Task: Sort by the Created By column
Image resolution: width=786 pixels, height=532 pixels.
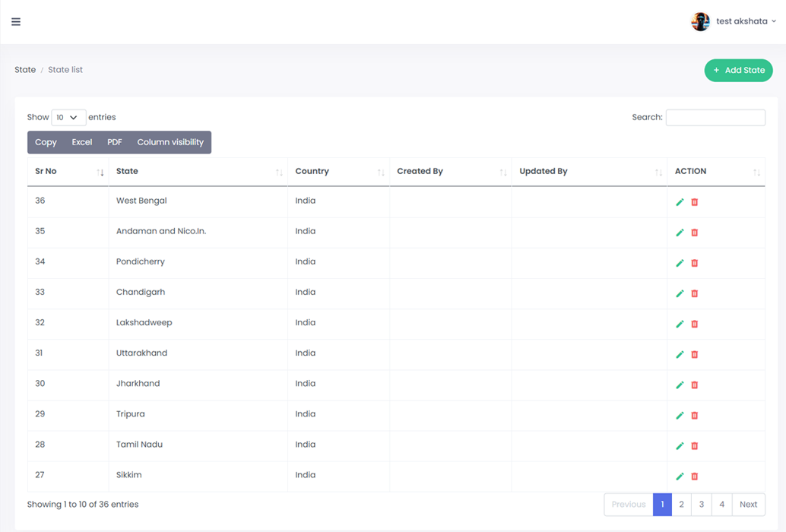Action: 450,171
